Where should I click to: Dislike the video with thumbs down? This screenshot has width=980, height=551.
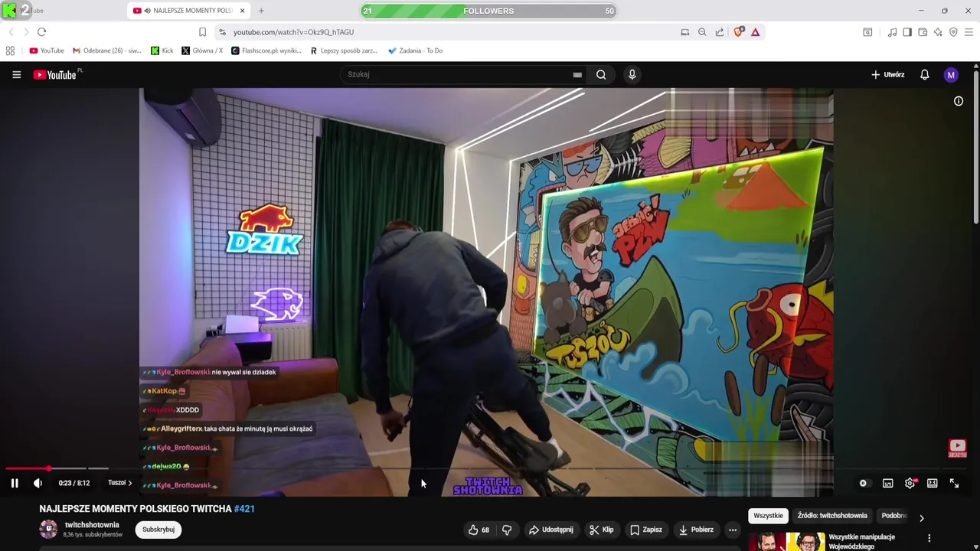point(507,530)
